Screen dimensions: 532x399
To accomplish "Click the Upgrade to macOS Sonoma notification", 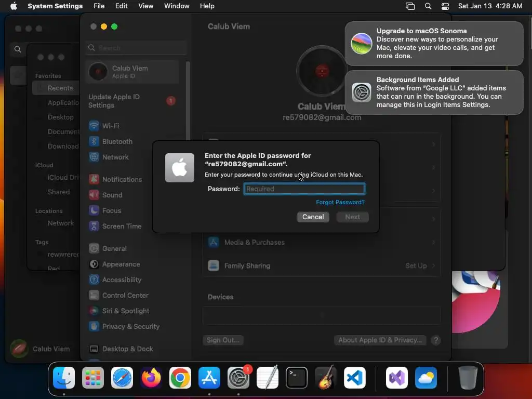I will point(434,44).
